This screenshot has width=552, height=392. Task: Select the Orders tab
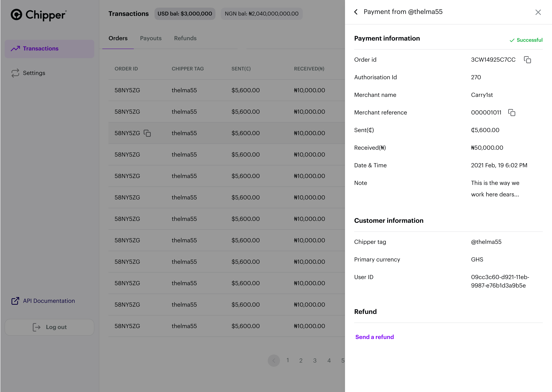point(118,38)
